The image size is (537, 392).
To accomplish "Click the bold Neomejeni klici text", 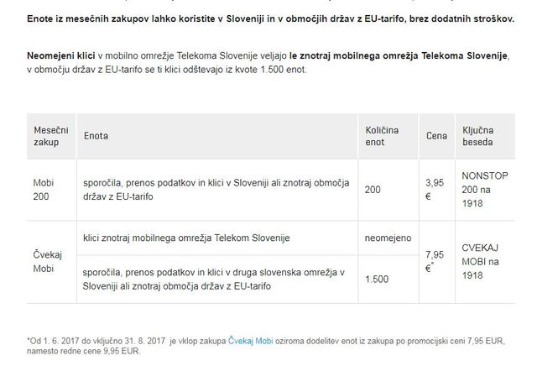I will (61, 56).
